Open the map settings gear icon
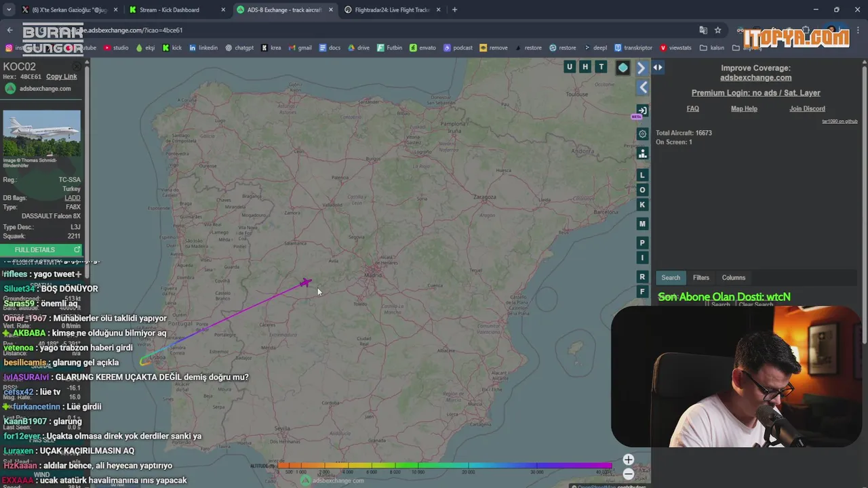The image size is (868, 488). point(642,134)
